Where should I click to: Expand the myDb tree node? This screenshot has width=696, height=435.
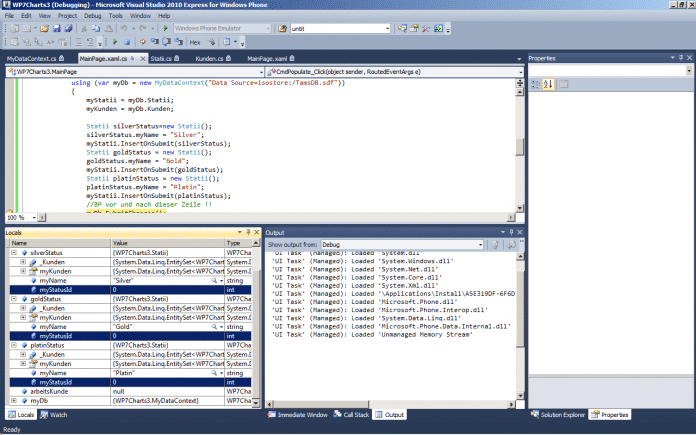[14, 400]
